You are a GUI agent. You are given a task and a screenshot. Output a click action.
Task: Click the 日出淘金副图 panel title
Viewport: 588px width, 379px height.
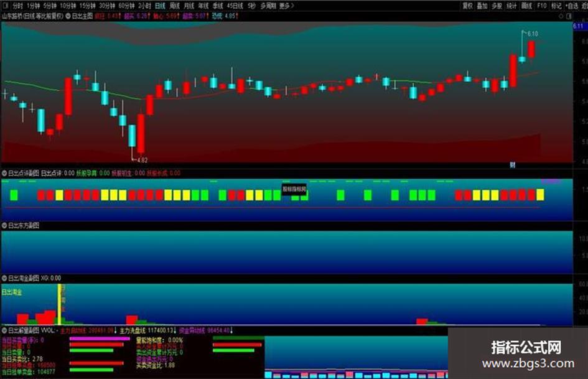(24, 278)
